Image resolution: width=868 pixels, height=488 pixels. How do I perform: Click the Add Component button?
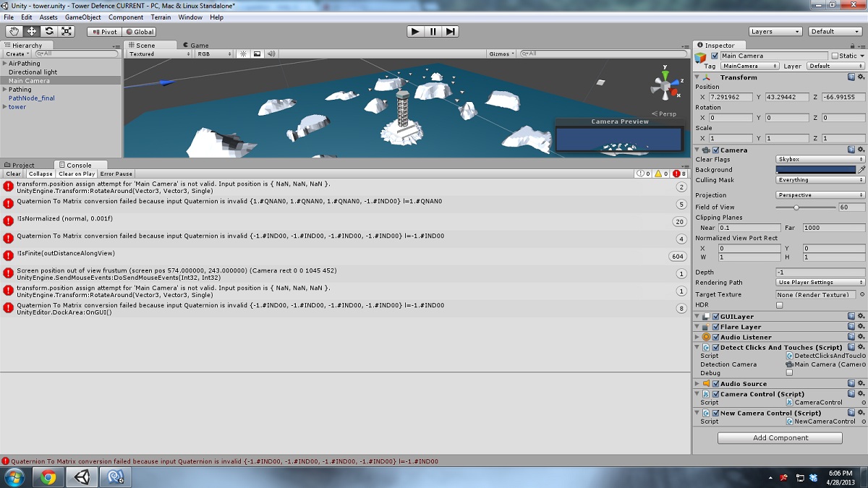click(x=780, y=437)
